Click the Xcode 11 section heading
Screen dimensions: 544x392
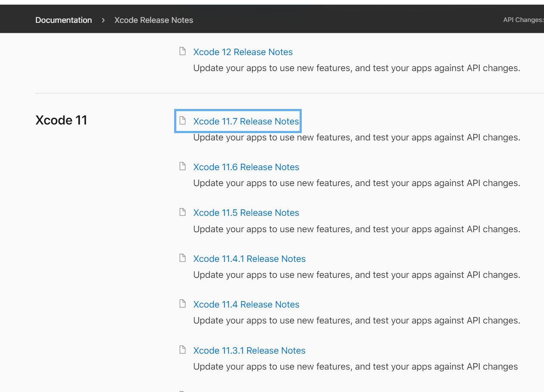coord(61,120)
